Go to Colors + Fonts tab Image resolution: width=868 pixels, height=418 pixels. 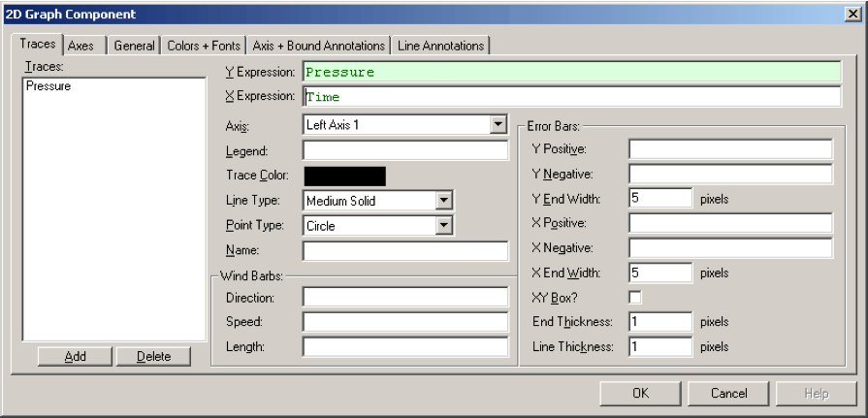pos(204,46)
